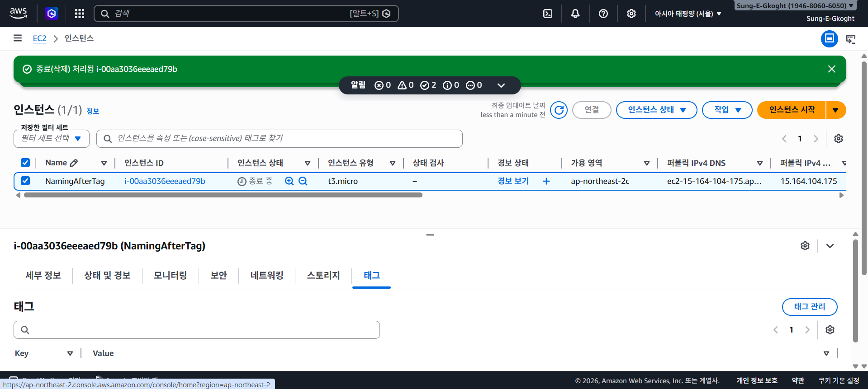Click the blue split-panel view icon
868x389 pixels.
(830, 39)
